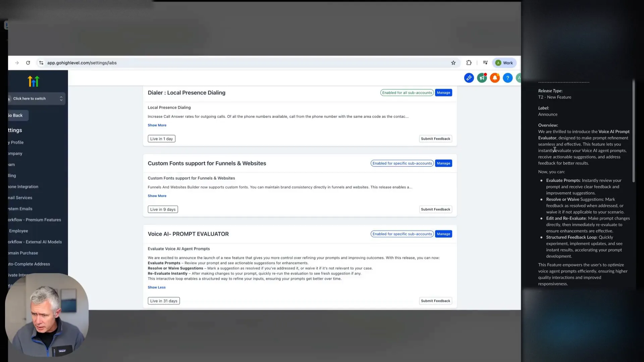Click the Live in 9 days badge
Screen dimensions: 644x362
[163, 209]
